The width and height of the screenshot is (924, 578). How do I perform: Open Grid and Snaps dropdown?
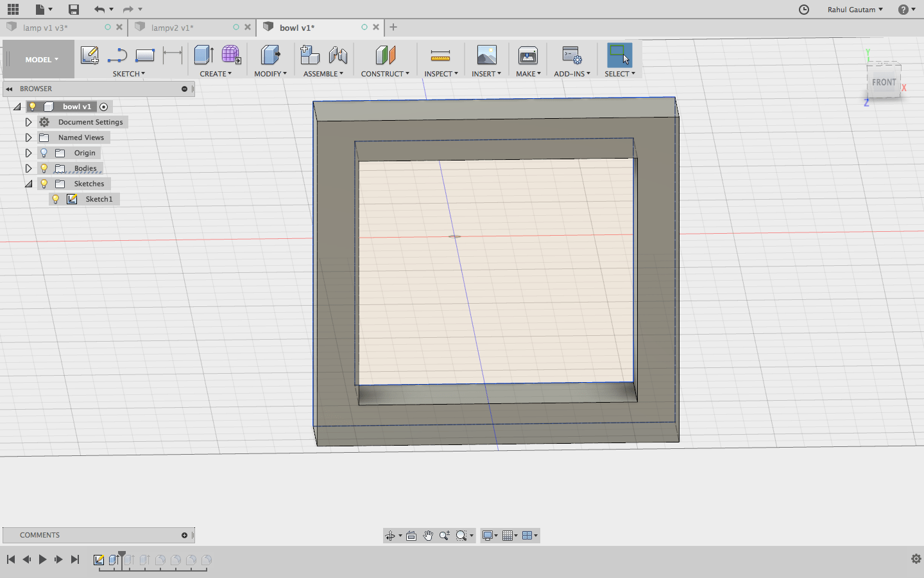click(510, 536)
